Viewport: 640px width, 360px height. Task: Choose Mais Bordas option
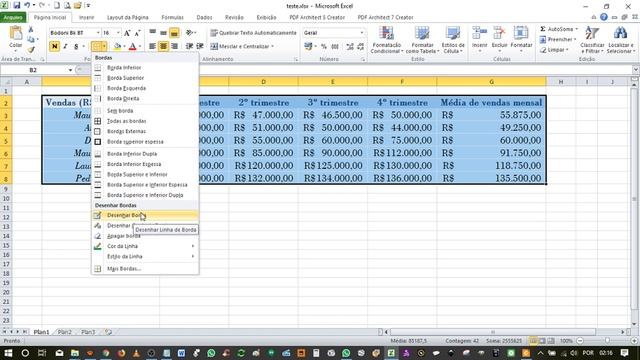(145, 269)
